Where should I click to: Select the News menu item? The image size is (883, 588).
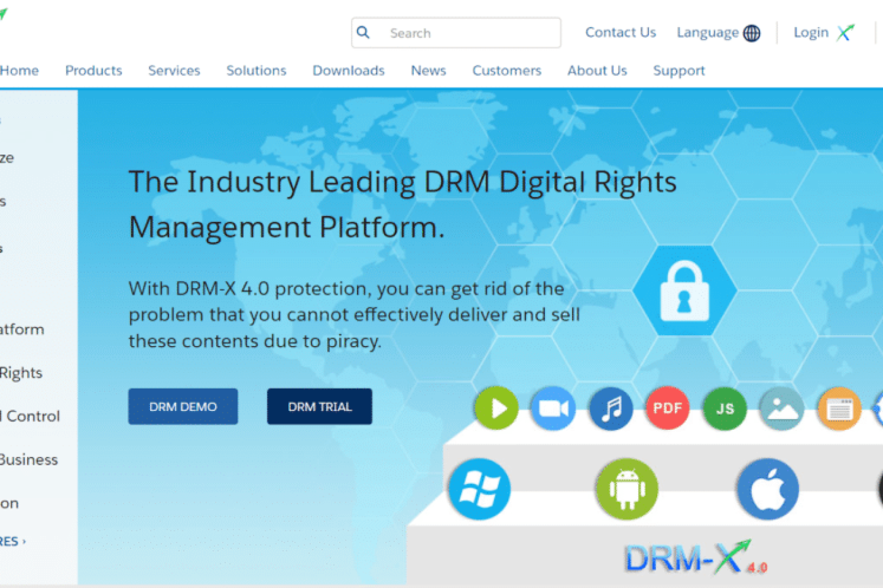click(428, 71)
